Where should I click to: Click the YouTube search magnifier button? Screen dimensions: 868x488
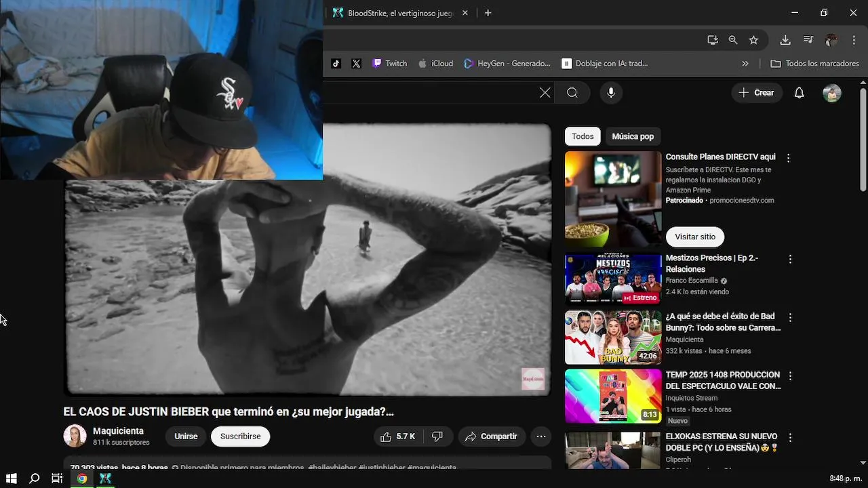[x=572, y=93]
